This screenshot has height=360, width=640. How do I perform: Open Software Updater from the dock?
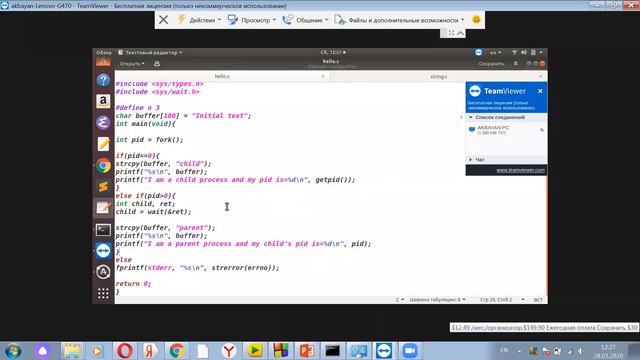[x=103, y=272]
